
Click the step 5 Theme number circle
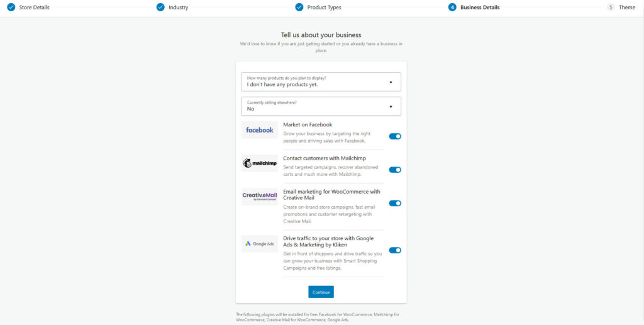click(611, 7)
